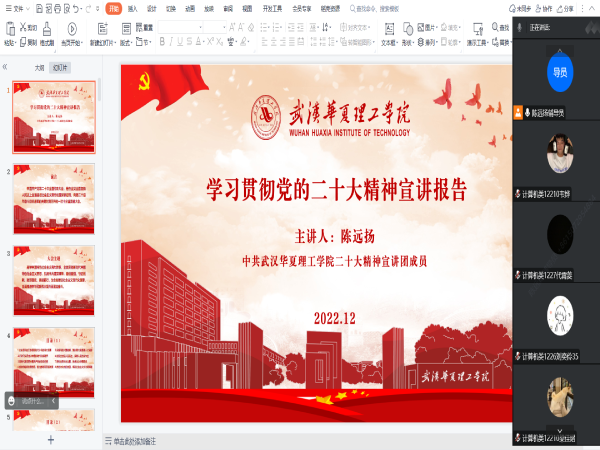The width and height of the screenshot is (600, 450).
Task: Click the undo arrow icon
Action: pyautogui.click(x=72, y=8)
